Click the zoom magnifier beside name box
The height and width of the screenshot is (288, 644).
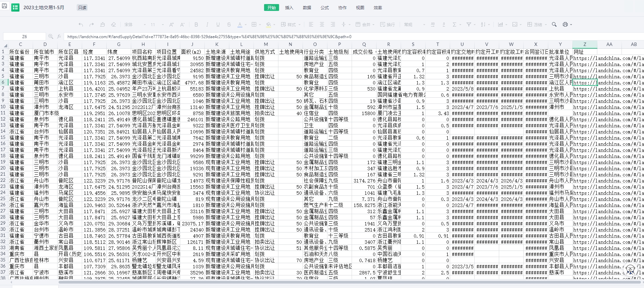51,36
